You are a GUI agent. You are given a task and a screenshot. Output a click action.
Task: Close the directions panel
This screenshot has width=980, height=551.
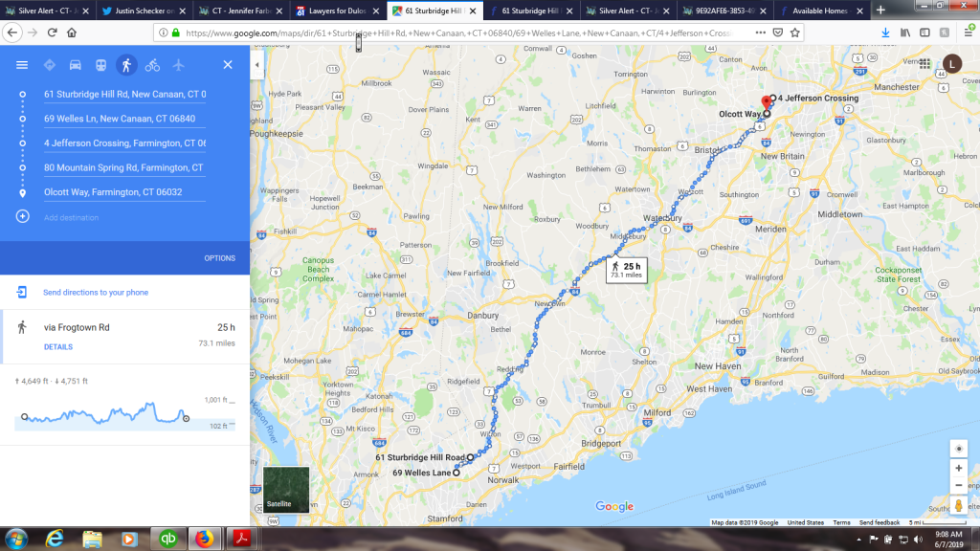click(228, 65)
